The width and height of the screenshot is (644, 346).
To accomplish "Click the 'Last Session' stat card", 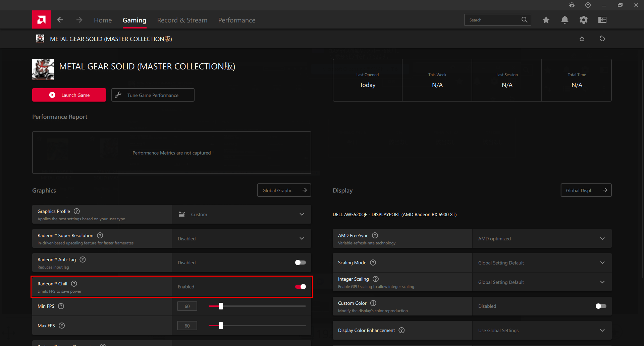I will coord(507,80).
